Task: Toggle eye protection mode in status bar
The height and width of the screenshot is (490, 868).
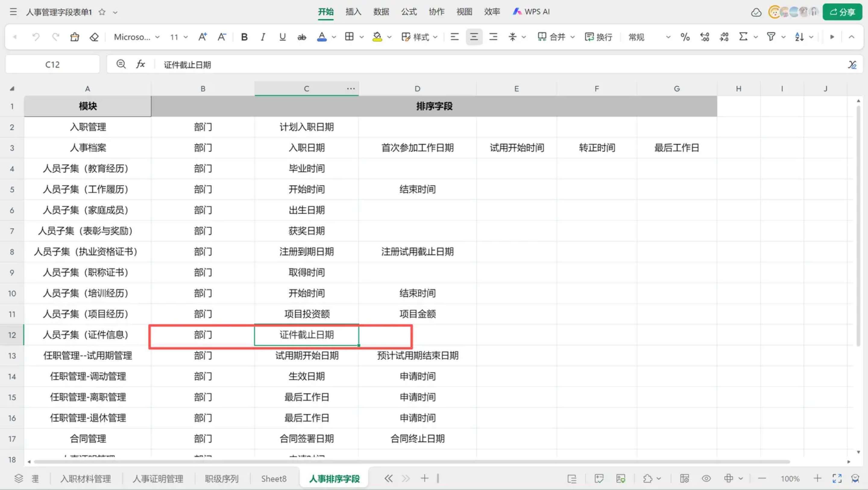Action: (x=706, y=479)
